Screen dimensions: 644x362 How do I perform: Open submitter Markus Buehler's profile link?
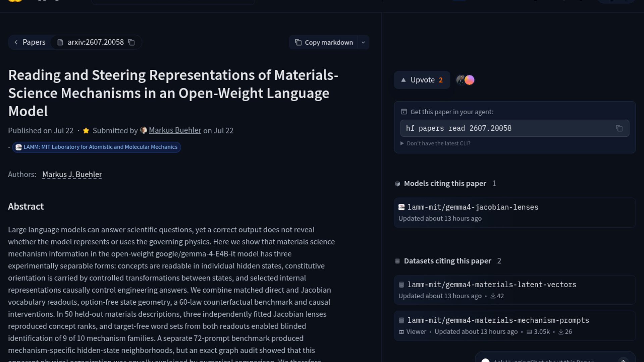point(175,130)
